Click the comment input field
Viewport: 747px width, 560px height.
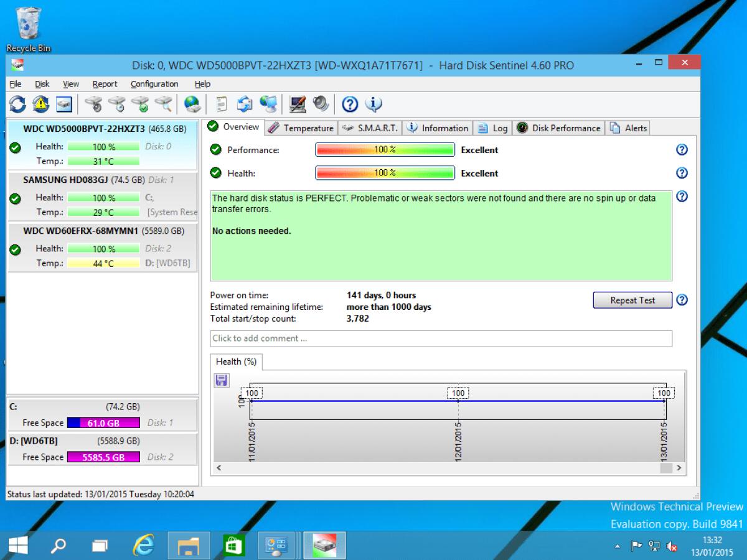(440, 338)
